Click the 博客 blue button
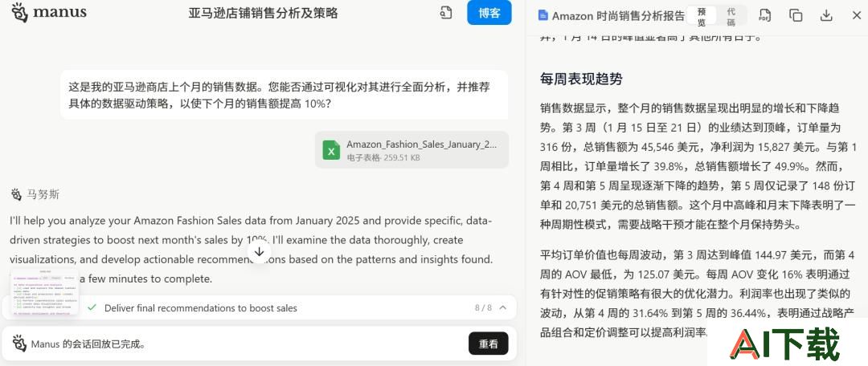The height and width of the screenshot is (366, 868). (489, 13)
